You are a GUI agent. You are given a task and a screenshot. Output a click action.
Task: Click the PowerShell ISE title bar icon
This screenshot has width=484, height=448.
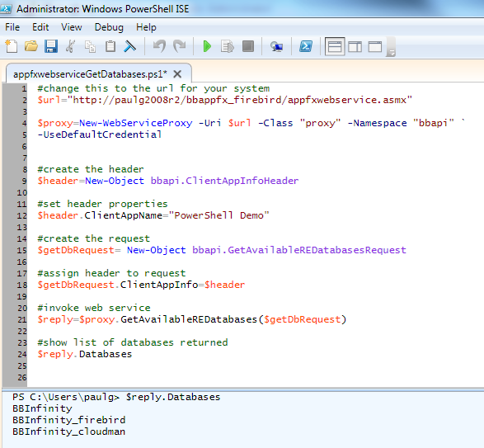[x=6, y=8]
